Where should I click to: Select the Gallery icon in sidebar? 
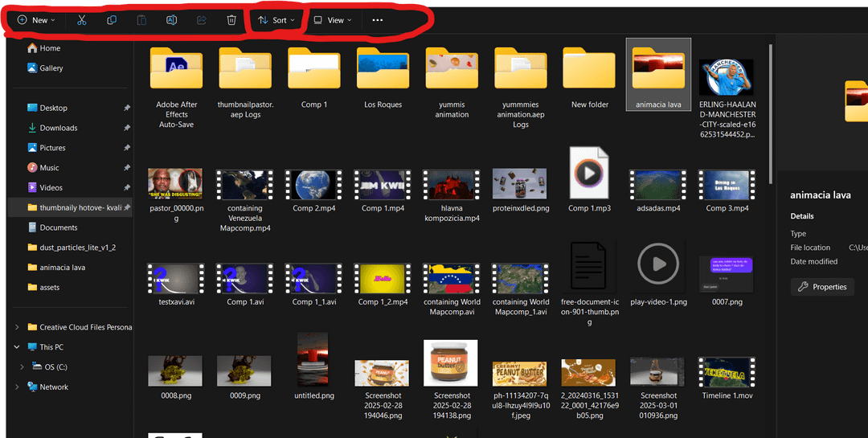[32, 68]
